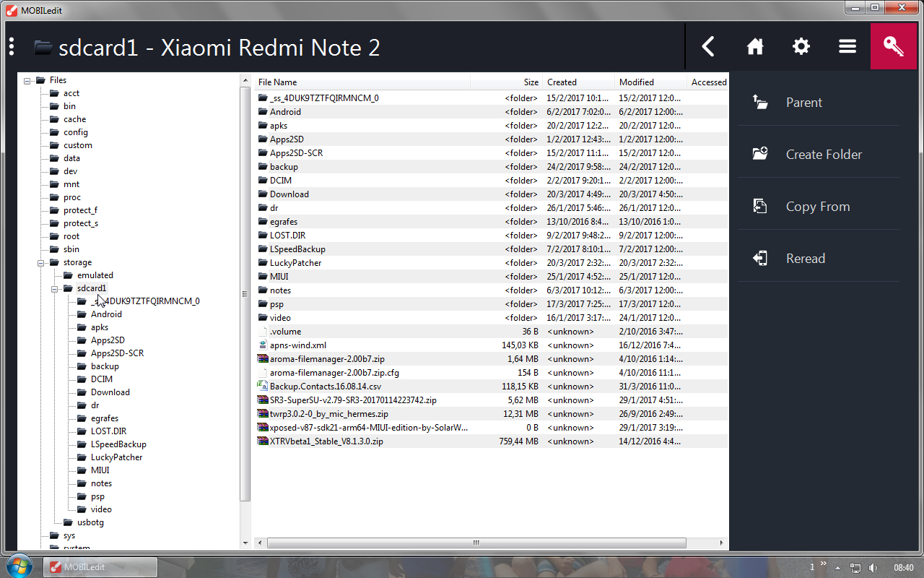Screen dimensions: 924x578
Task: Click Create Folder in the side panel
Action: [x=823, y=155]
